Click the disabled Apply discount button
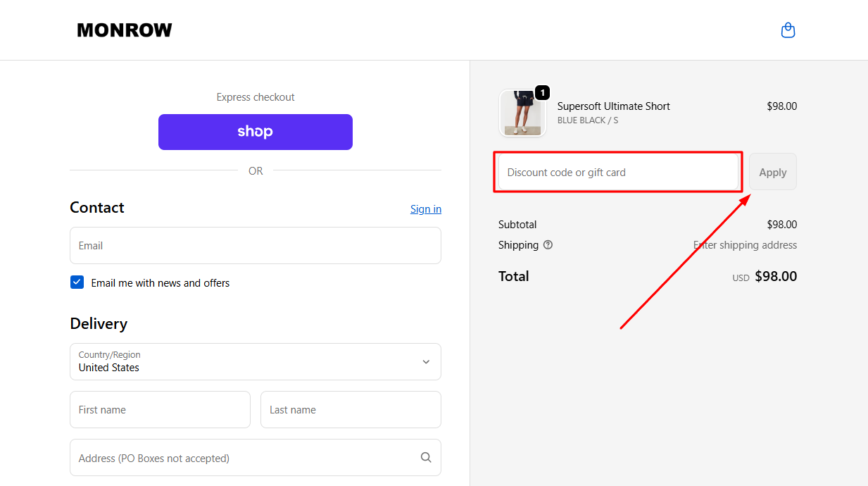The image size is (868, 486). 773,172
